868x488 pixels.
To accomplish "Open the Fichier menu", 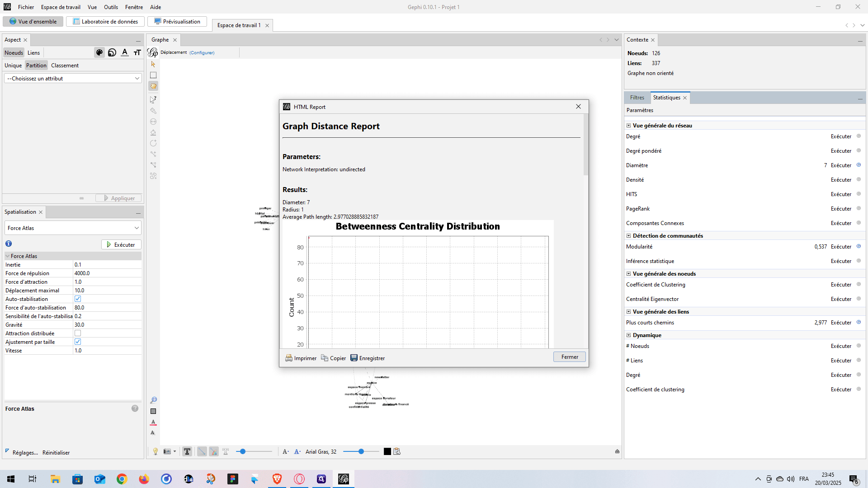I will (26, 7).
